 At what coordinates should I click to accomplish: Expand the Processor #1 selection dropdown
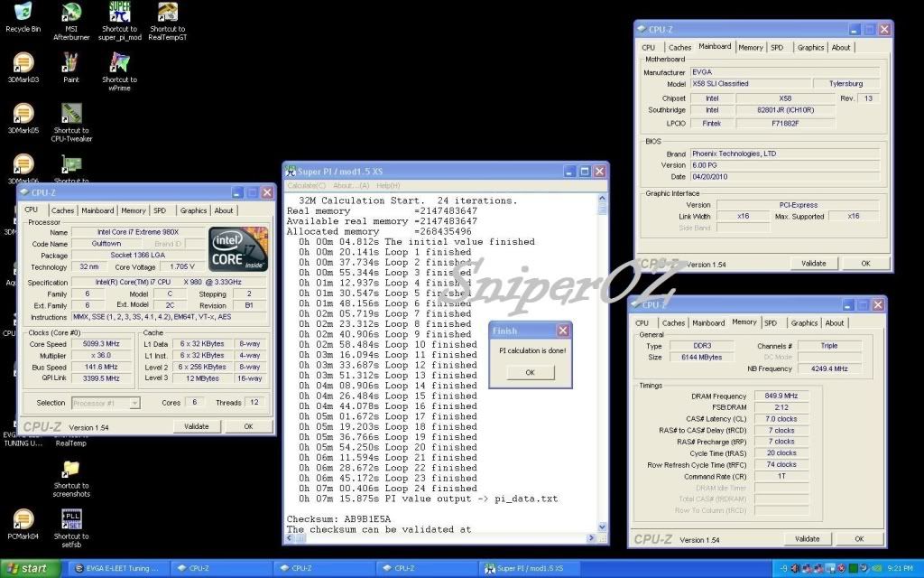[x=106, y=403]
